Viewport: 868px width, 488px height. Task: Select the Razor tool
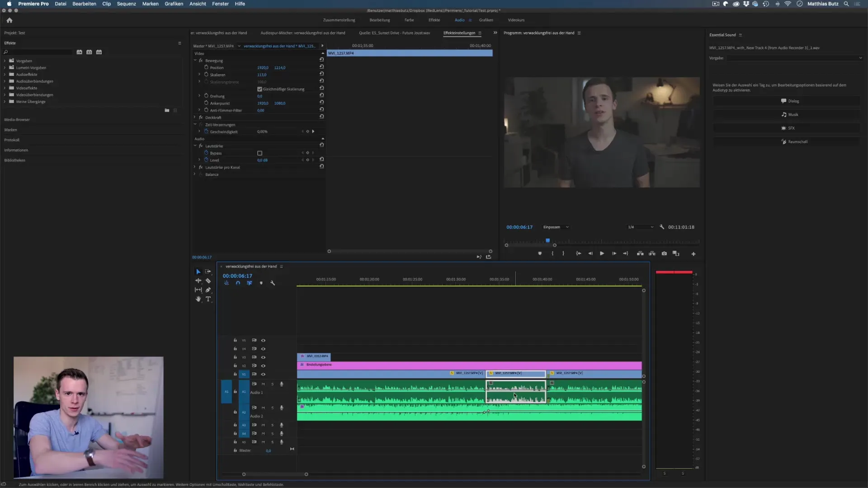coord(208,281)
